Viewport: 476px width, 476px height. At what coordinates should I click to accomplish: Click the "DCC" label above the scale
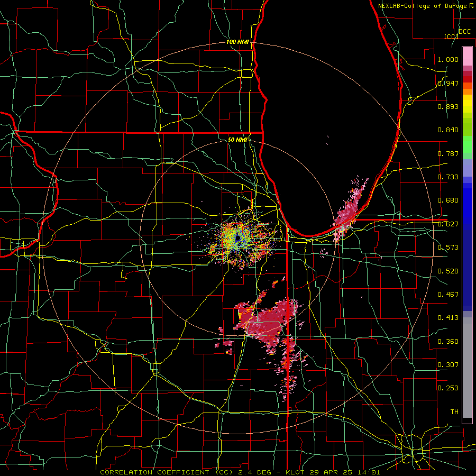point(464,32)
